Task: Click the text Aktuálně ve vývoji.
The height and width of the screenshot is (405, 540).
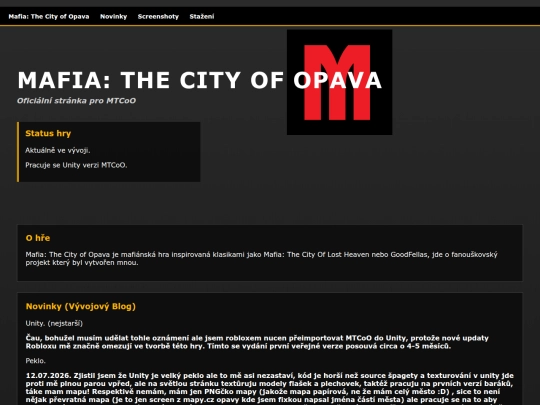Action: click(58, 150)
